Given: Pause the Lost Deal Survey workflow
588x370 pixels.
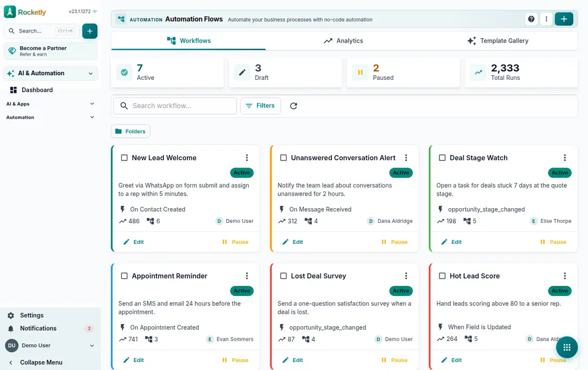Looking at the screenshot, I should tap(394, 360).
